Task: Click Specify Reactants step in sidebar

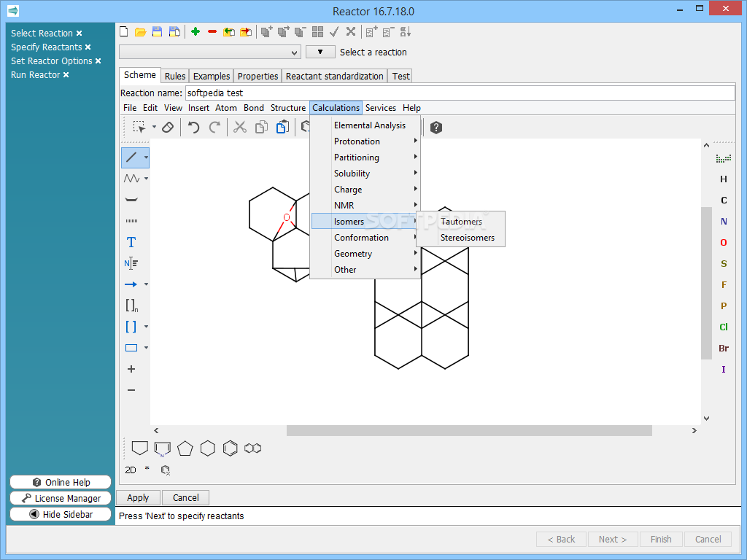Action: (x=47, y=47)
